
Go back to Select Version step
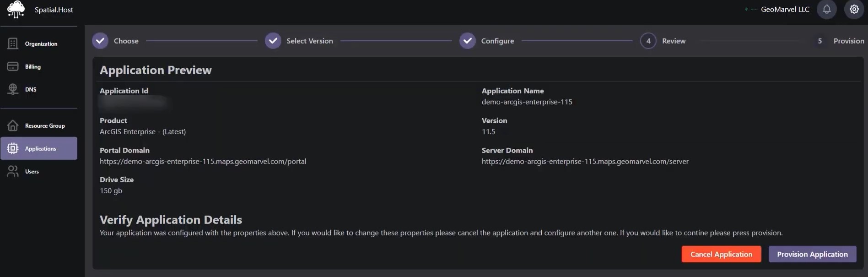click(x=273, y=41)
